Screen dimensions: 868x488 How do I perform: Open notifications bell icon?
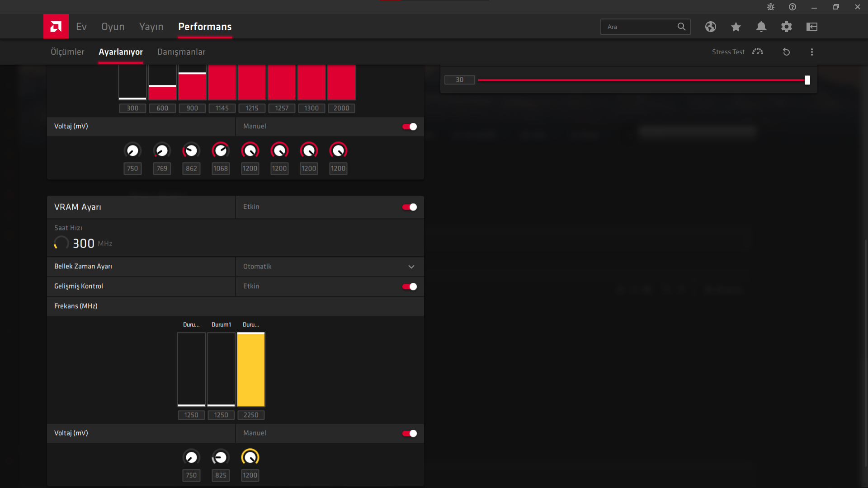pyautogui.click(x=761, y=27)
